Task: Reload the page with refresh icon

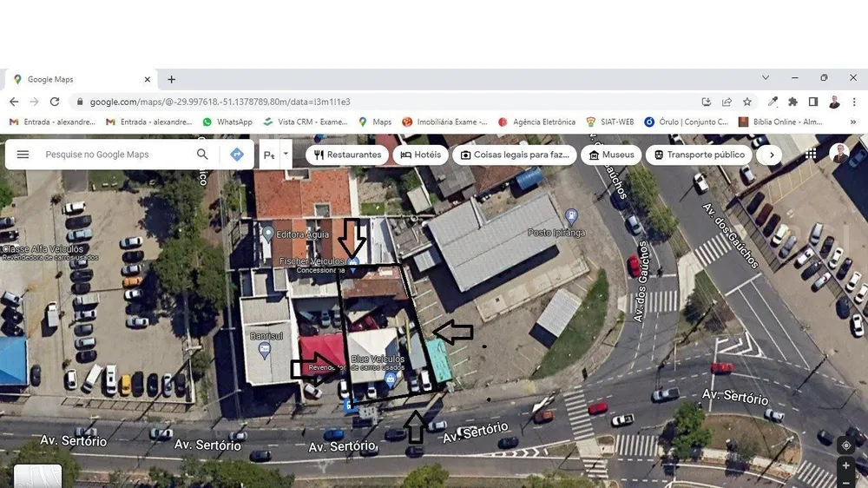Action: (x=54, y=102)
